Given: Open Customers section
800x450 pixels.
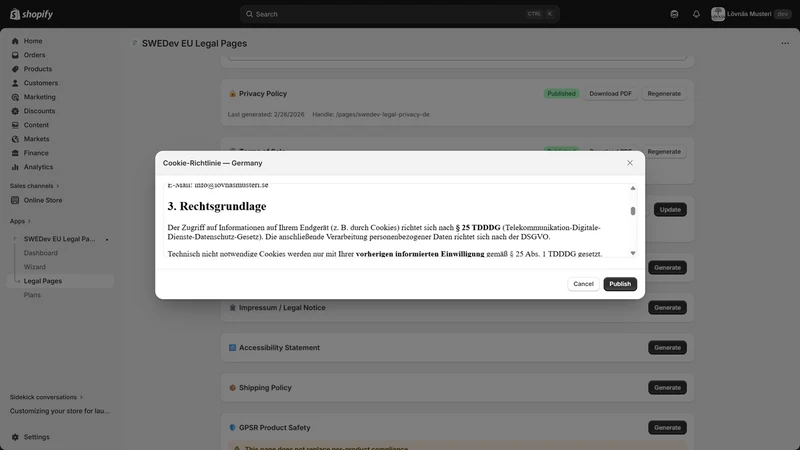Looking at the screenshot, I should point(40,83).
